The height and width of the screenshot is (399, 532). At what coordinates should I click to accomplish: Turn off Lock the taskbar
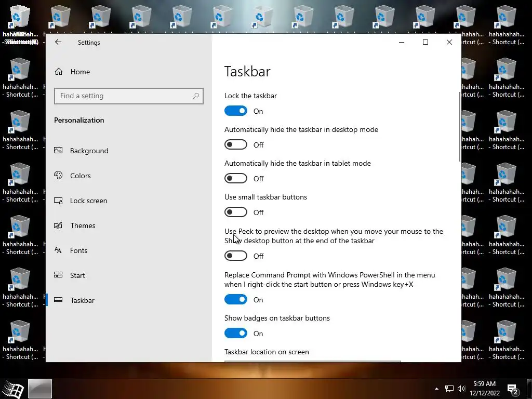pos(236,111)
